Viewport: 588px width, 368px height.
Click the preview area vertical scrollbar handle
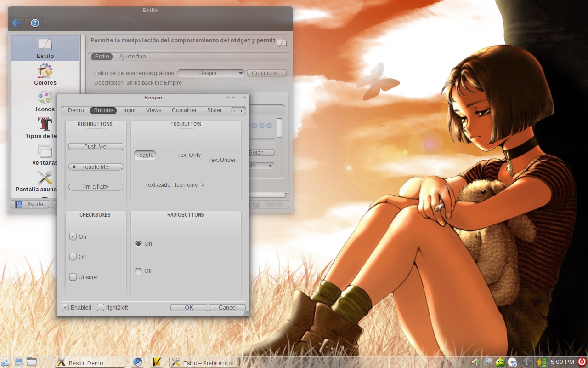[279, 128]
